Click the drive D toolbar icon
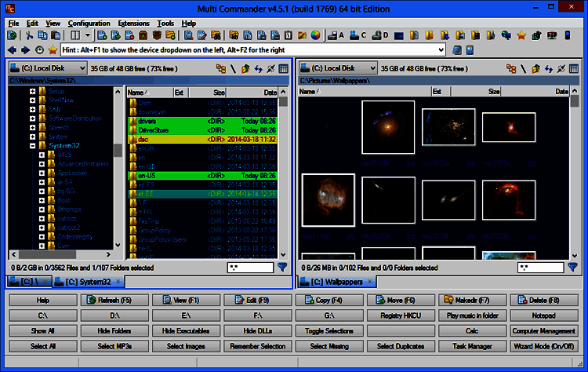 coord(380,35)
